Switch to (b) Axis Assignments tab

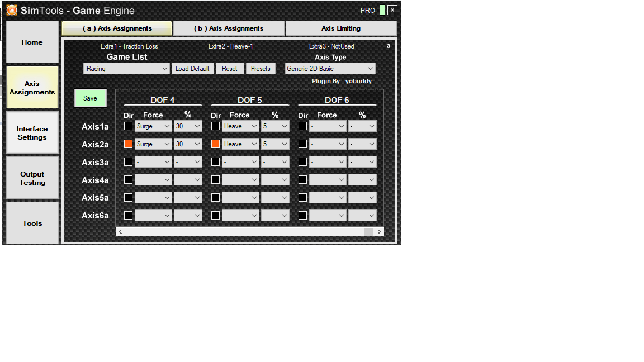(x=229, y=28)
